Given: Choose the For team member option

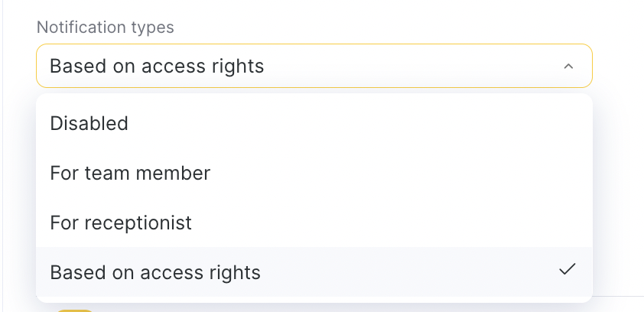Looking at the screenshot, I should [130, 174].
